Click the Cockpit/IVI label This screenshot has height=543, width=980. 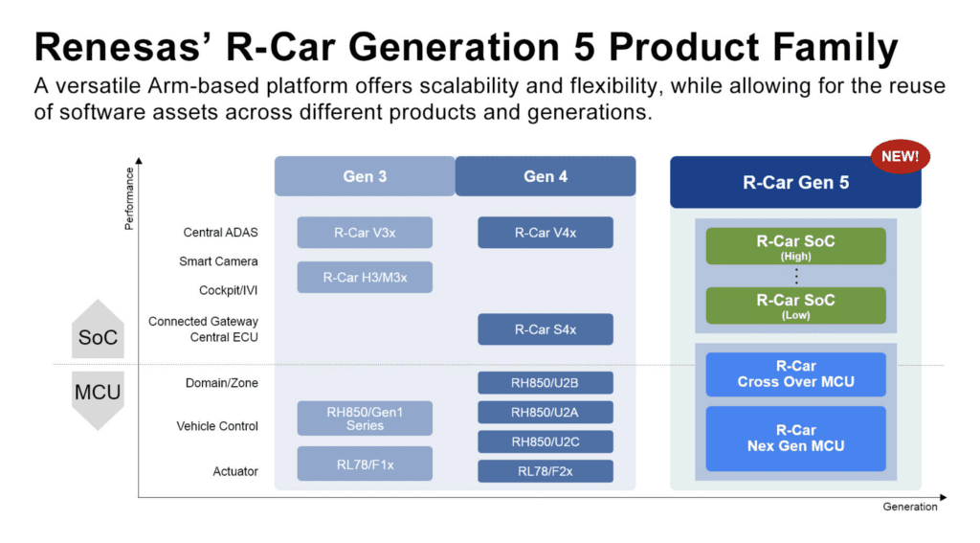[x=228, y=290]
